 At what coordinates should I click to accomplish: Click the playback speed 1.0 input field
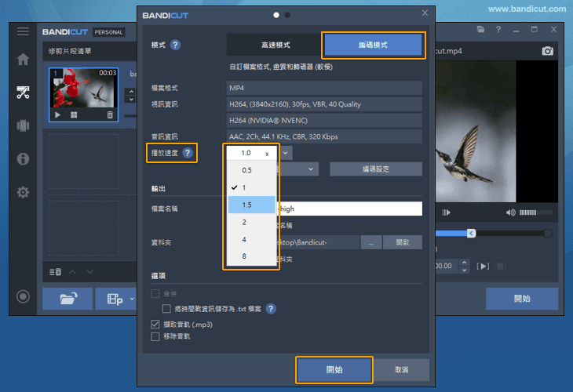(x=250, y=153)
